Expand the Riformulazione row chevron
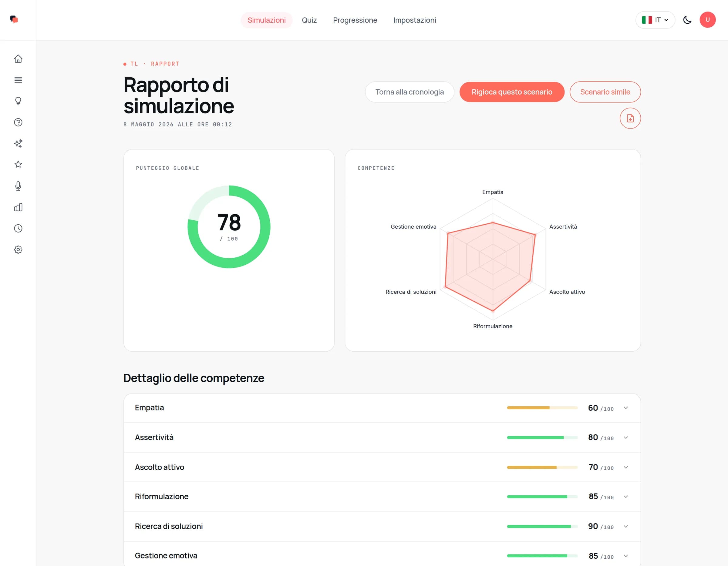728x566 pixels. click(x=626, y=496)
